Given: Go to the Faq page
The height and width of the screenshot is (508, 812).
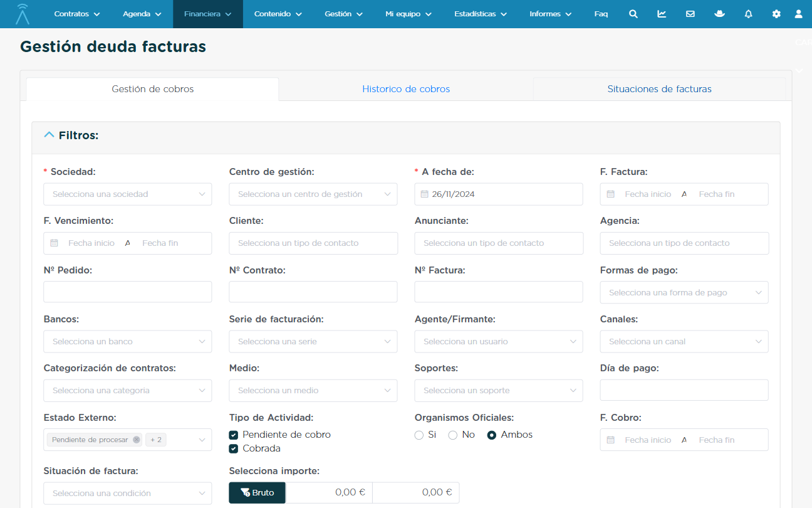Looking at the screenshot, I should click(x=601, y=14).
